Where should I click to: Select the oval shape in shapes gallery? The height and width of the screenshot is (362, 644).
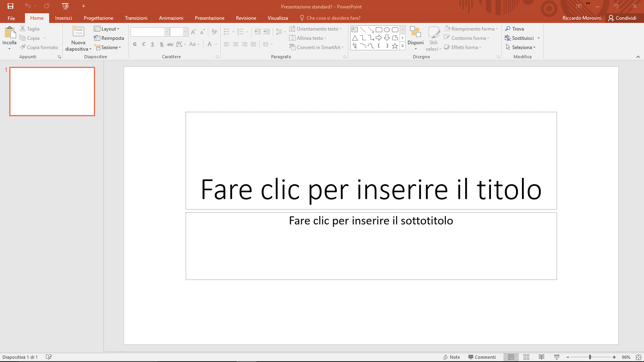[387, 30]
